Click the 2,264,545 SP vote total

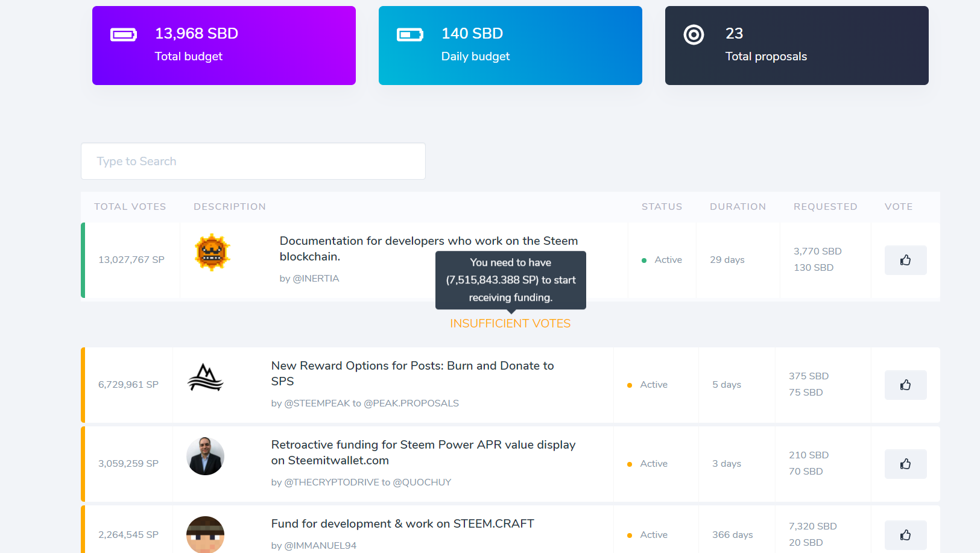pyautogui.click(x=128, y=535)
